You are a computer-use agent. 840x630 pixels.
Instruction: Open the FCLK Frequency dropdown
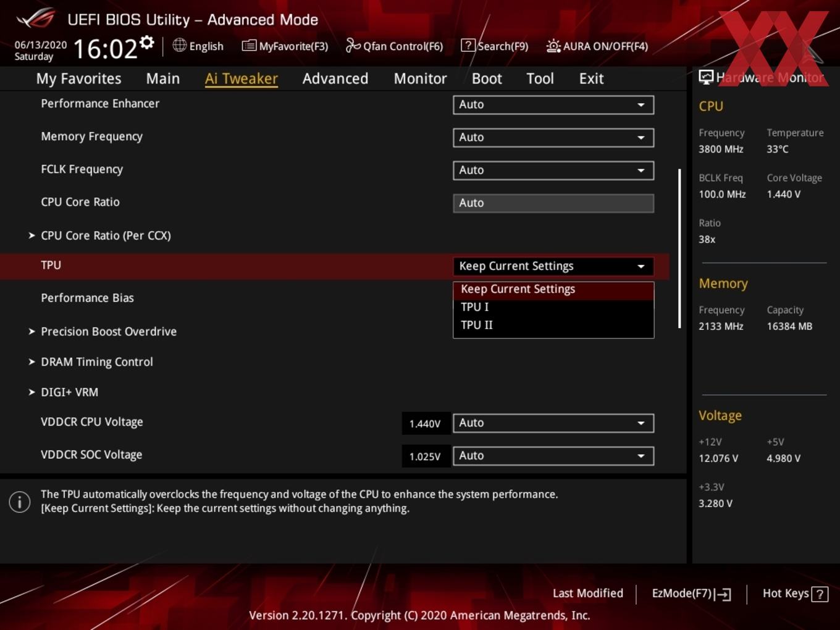pos(553,170)
